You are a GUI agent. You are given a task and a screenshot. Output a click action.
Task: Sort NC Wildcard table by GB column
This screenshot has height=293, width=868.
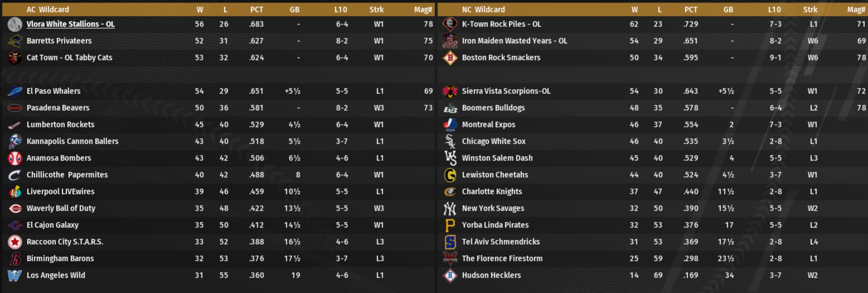click(728, 9)
